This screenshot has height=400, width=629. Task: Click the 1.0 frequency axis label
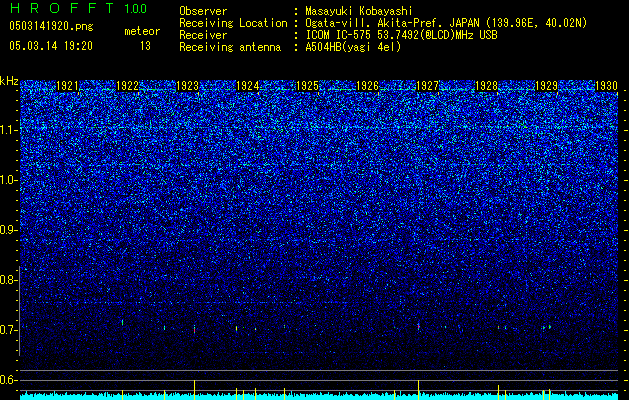click(8, 180)
